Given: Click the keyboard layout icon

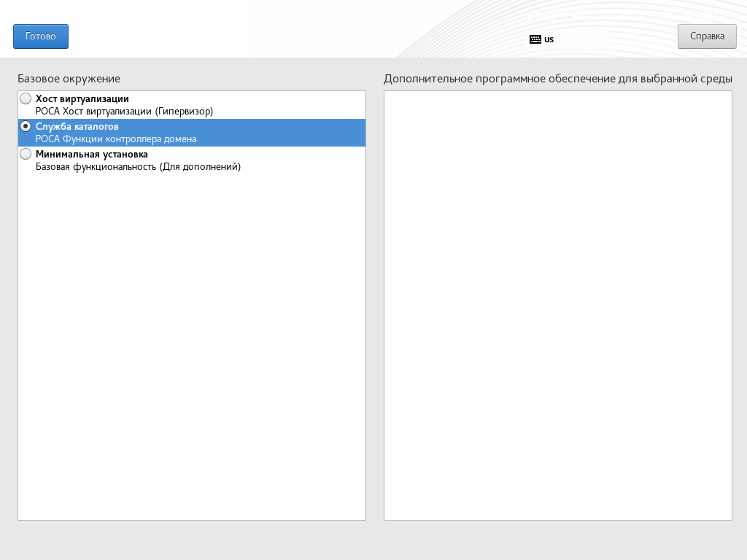Looking at the screenshot, I should (x=535, y=39).
